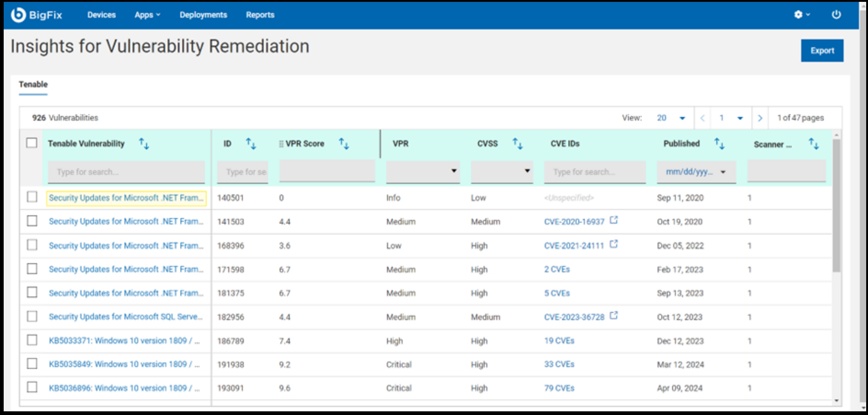Switch to the Tenable tab
This screenshot has width=868, height=415.
pos(33,84)
